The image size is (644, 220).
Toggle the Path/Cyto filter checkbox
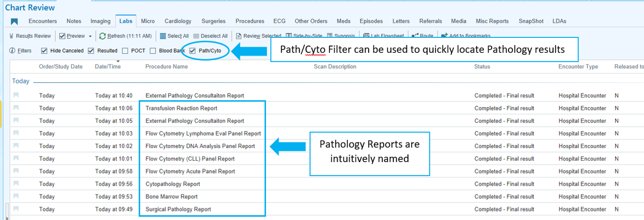pyautogui.click(x=192, y=50)
